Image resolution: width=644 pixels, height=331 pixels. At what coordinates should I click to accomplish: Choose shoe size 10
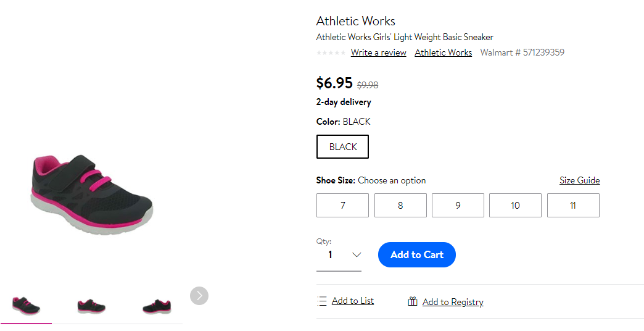pos(516,205)
